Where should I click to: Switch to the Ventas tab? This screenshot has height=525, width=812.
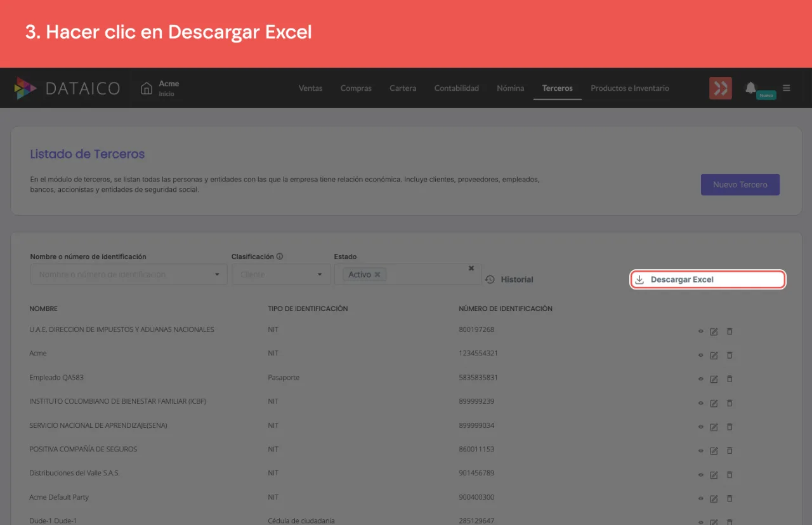[311, 88]
